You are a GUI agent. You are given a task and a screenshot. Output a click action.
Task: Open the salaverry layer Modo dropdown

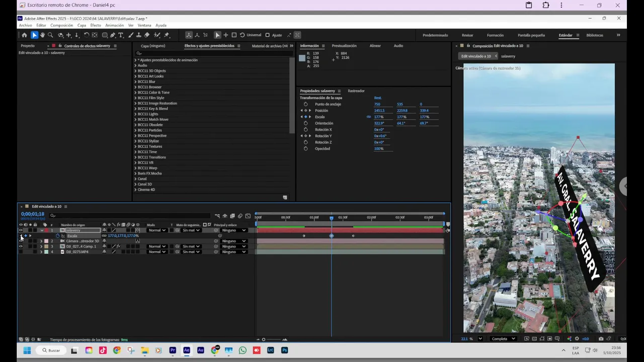point(156,230)
